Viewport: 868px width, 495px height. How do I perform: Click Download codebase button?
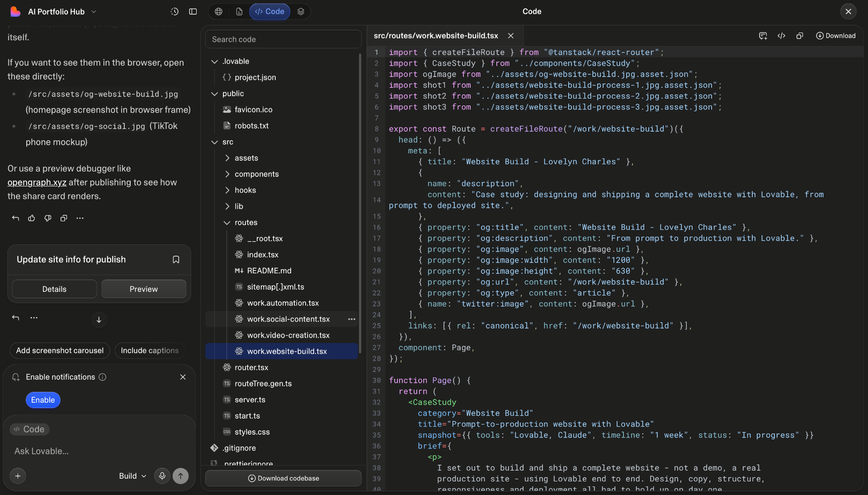pos(283,478)
